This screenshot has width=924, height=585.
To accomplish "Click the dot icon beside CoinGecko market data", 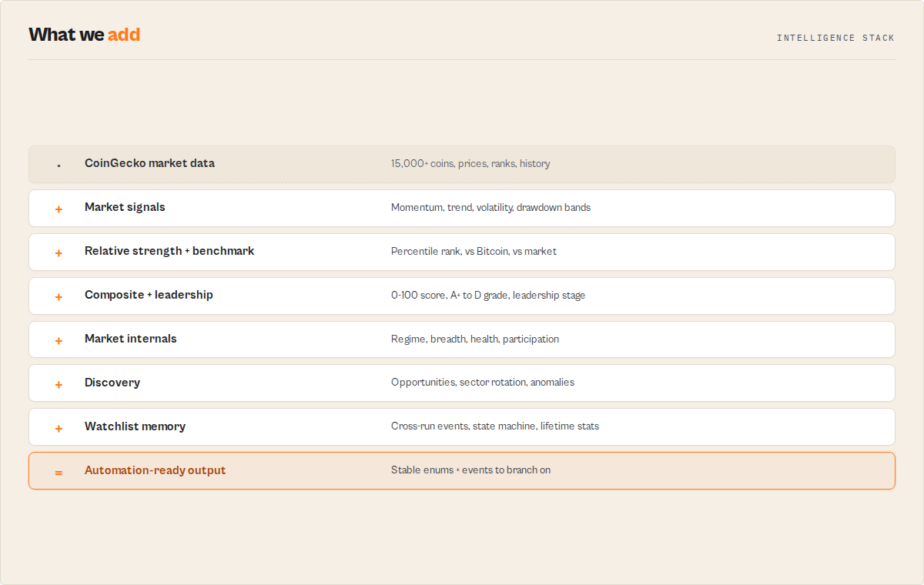I will [x=59, y=165].
